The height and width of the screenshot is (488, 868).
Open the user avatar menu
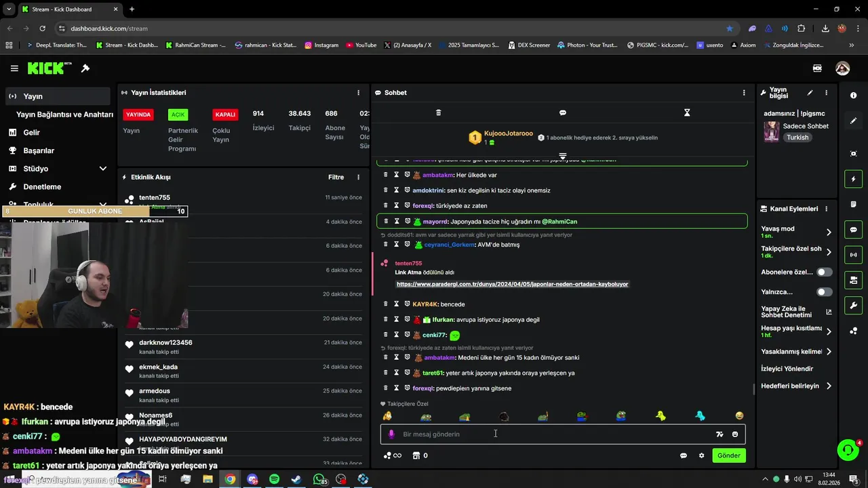click(x=842, y=68)
